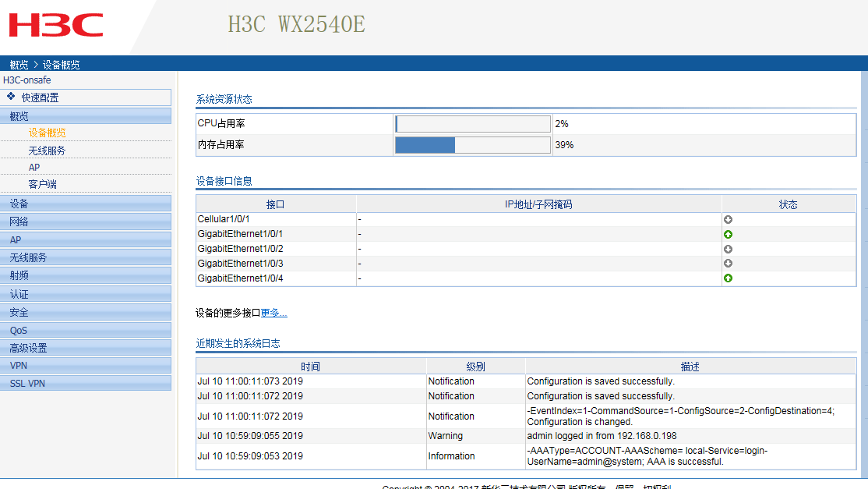Click 设备概览 in the breadcrumb
This screenshot has height=489, width=868.
tap(62, 65)
